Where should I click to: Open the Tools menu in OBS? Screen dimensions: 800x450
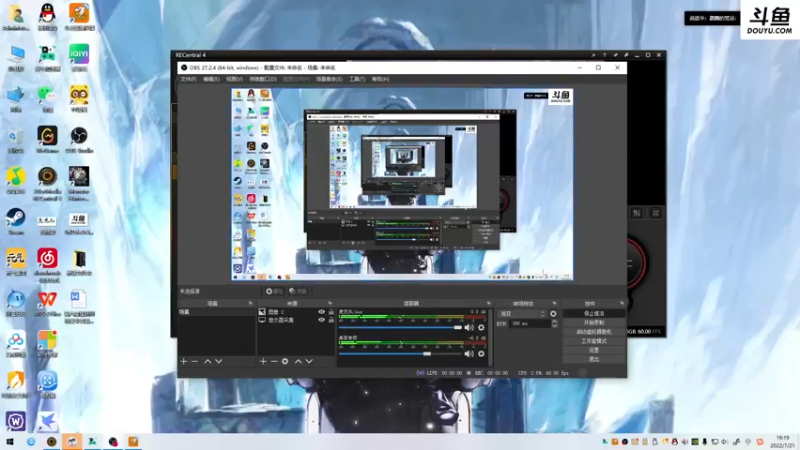tap(357, 79)
